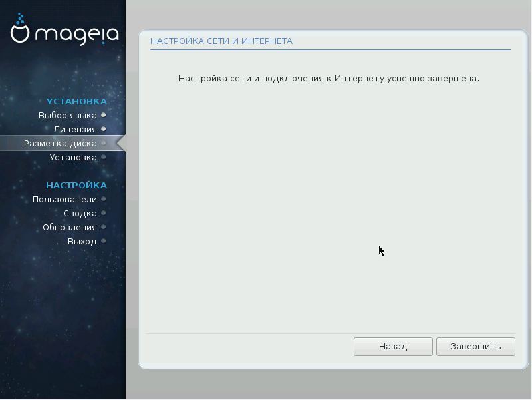The image size is (532, 400).
Task: Click the network setup success message
Action: coord(329,78)
